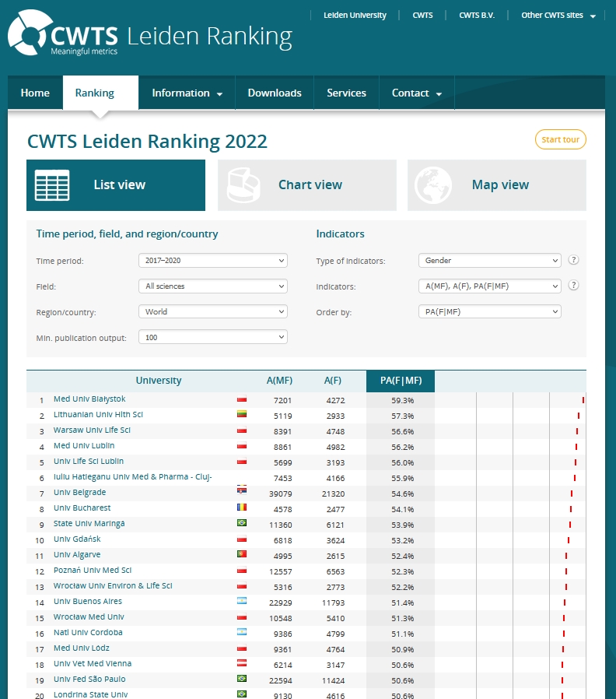Click red bar marker in Univ Buenos Aires row
Screen dimensions: 616x699
click(565, 602)
